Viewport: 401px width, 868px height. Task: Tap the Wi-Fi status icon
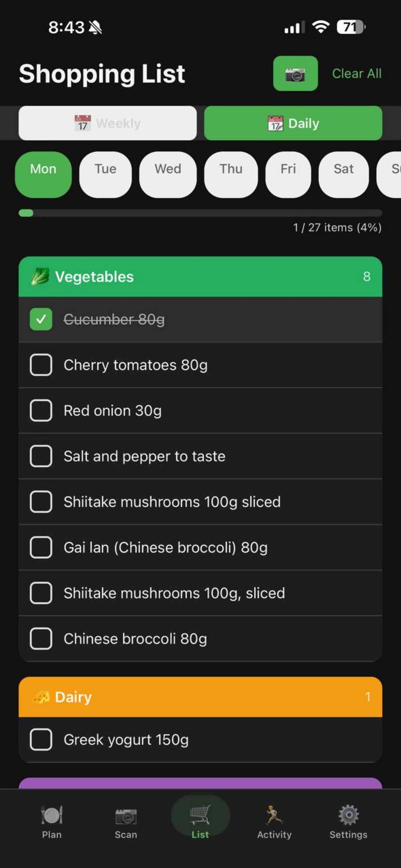click(x=320, y=27)
